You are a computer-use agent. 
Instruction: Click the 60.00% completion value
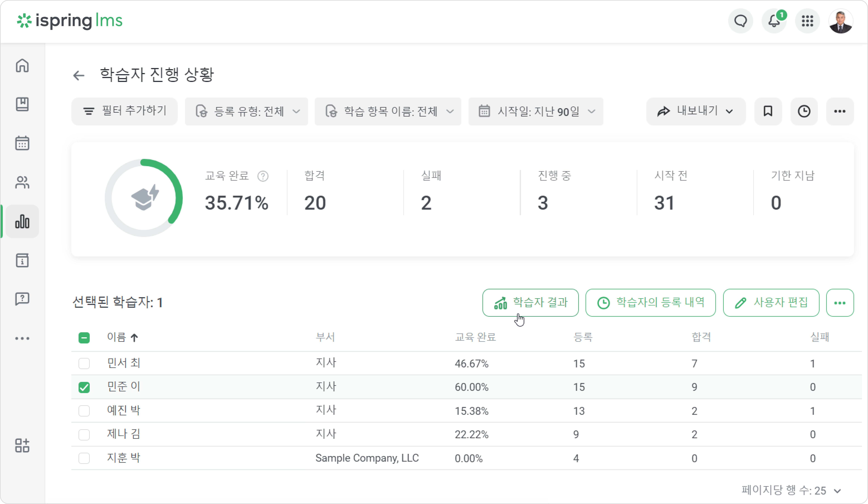click(x=472, y=387)
